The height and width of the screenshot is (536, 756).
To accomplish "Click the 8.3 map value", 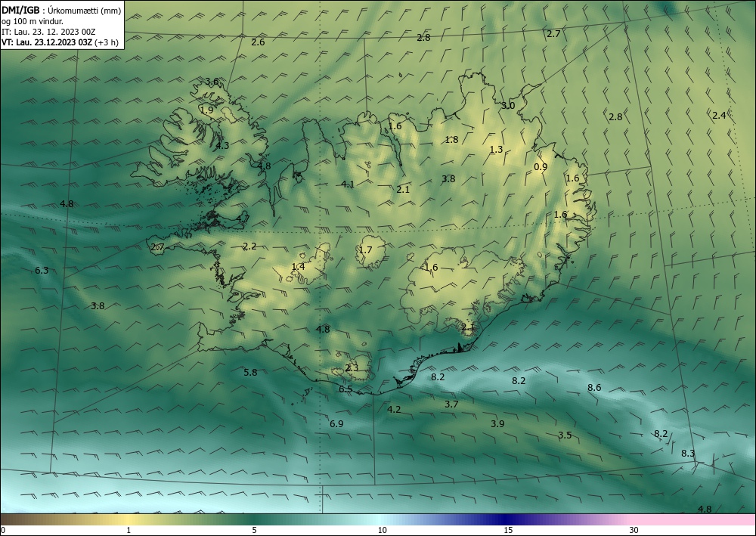I will [688, 453].
